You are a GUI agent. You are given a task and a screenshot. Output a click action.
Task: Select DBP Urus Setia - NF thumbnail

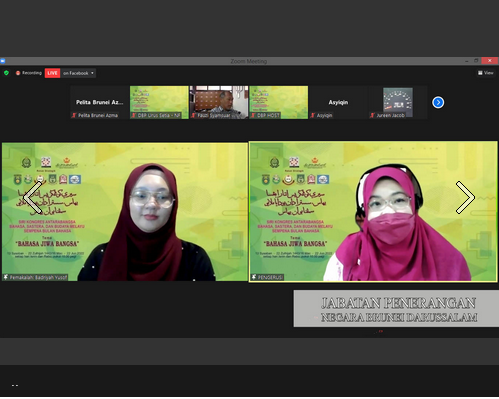(x=159, y=102)
